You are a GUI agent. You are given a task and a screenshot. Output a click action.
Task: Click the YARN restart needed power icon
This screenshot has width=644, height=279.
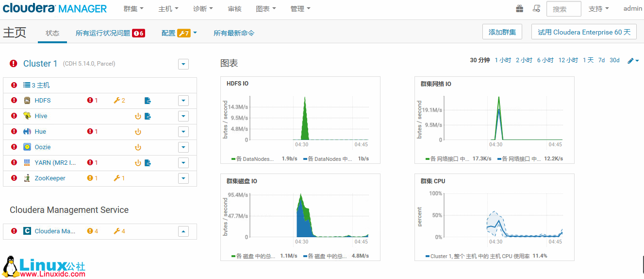tap(138, 163)
